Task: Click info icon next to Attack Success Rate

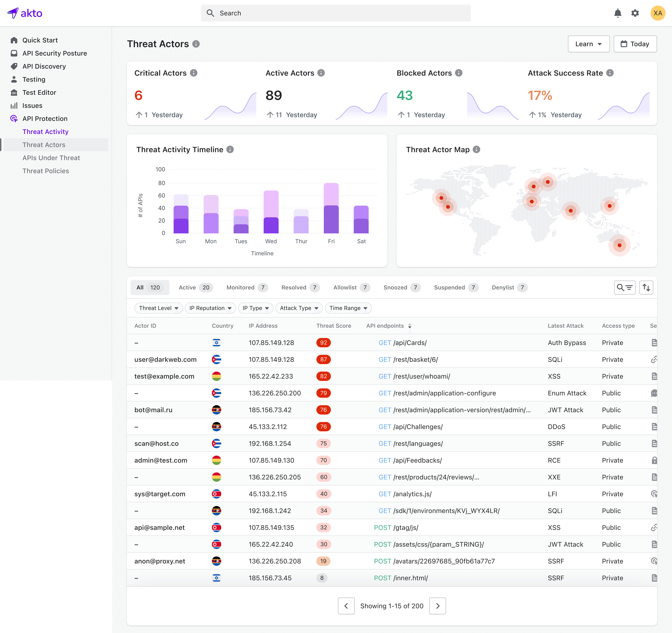Action: [x=610, y=73]
